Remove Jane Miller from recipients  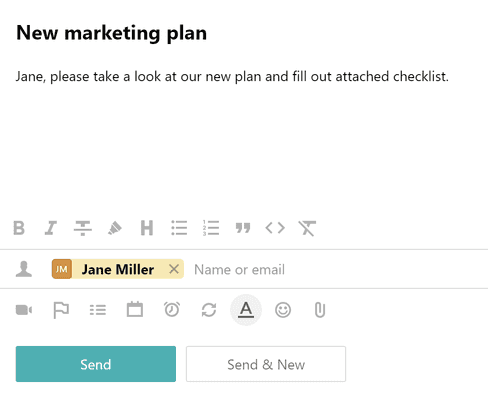tap(174, 269)
